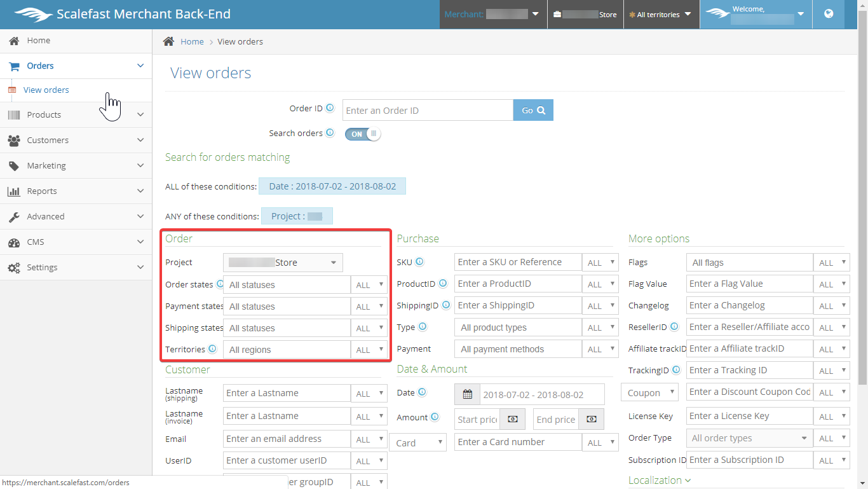Click the info icon next to Search orders
Image resolution: width=868 pixels, height=489 pixels.
(330, 133)
